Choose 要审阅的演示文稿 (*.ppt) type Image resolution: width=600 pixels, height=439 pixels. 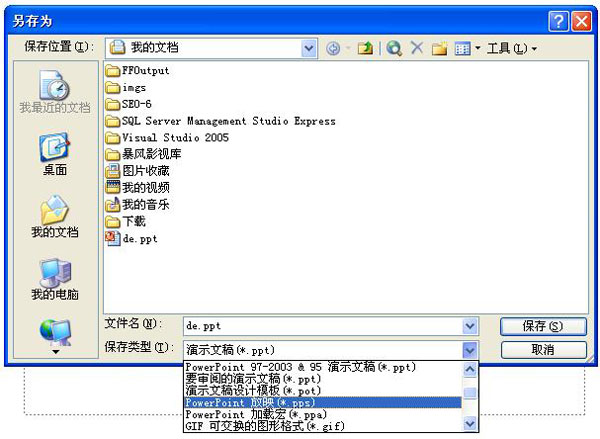[x=323, y=379]
